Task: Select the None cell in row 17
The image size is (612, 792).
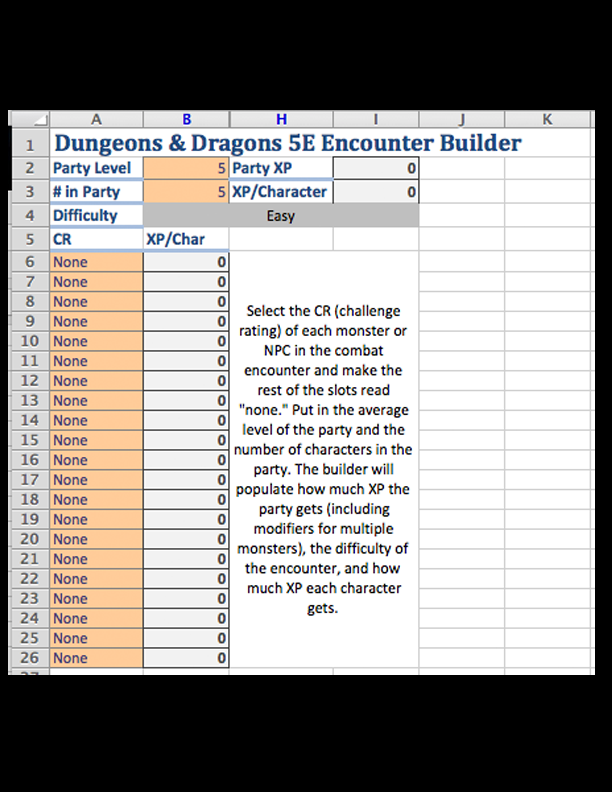Action: pyautogui.click(x=96, y=480)
